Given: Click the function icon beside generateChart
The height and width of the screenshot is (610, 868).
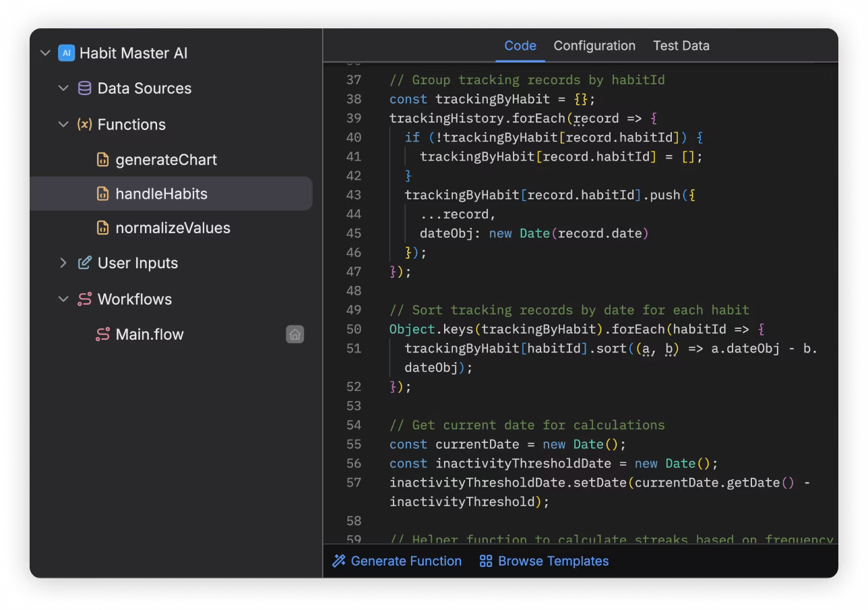Looking at the screenshot, I should pyautogui.click(x=104, y=160).
